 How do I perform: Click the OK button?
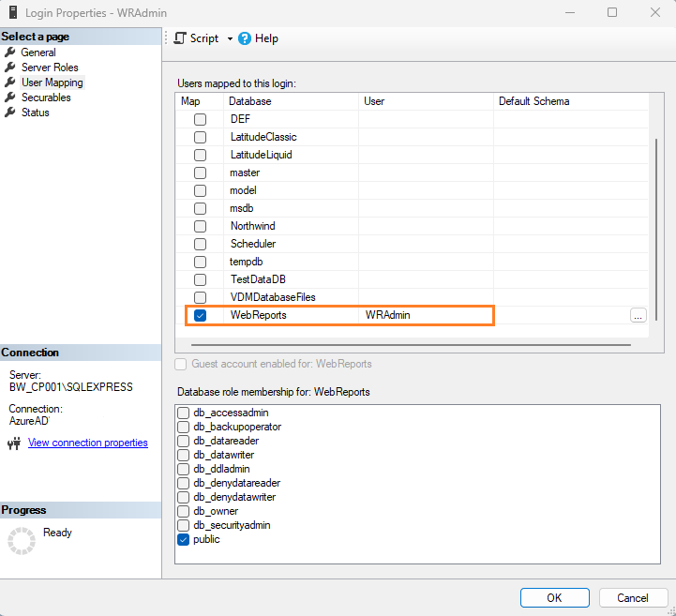(x=554, y=598)
